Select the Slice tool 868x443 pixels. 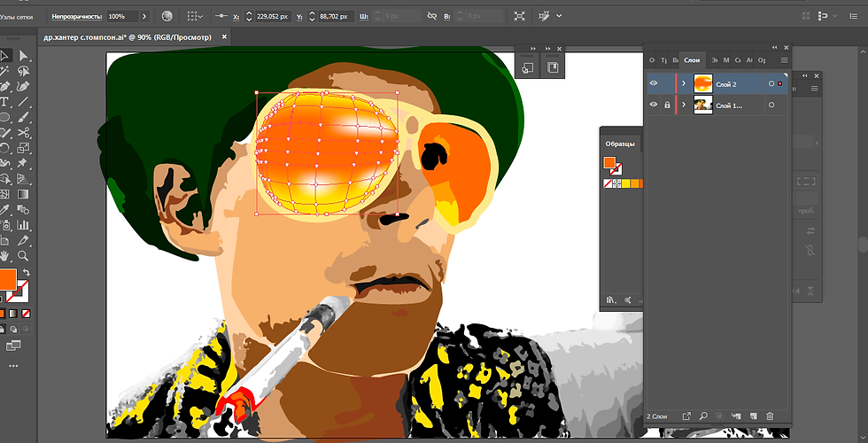23,240
